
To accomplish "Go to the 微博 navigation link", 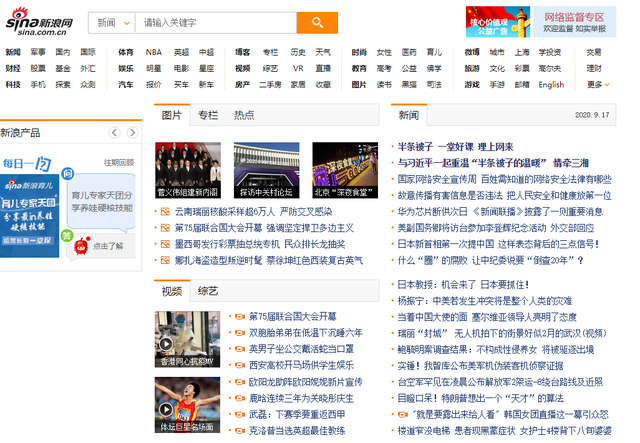I will [472, 52].
